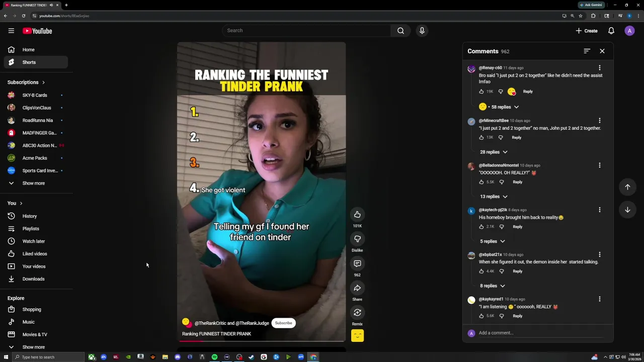This screenshot has height=362, width=644.
Task: Click the YouTube logo
Action: [x=37, y=31]
